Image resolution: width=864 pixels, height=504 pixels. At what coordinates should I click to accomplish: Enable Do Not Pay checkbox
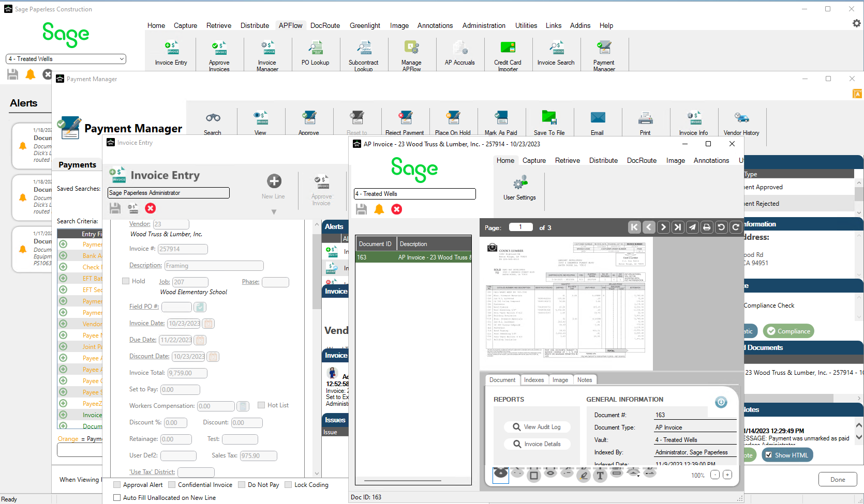click(242, 485)
